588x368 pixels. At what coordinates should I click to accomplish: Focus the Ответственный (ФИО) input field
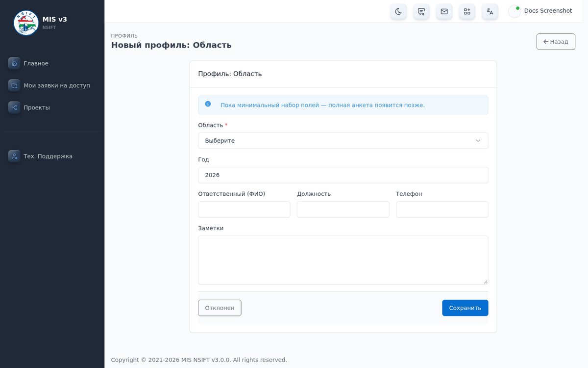point(244,210)
